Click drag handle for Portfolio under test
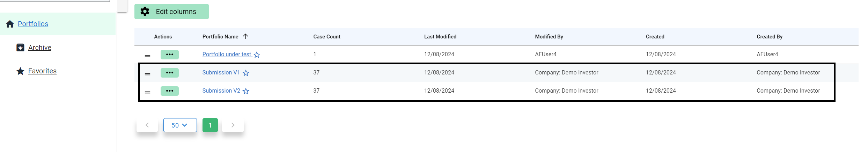This screenshot has width=868, height=152. [x=148, y=56]
